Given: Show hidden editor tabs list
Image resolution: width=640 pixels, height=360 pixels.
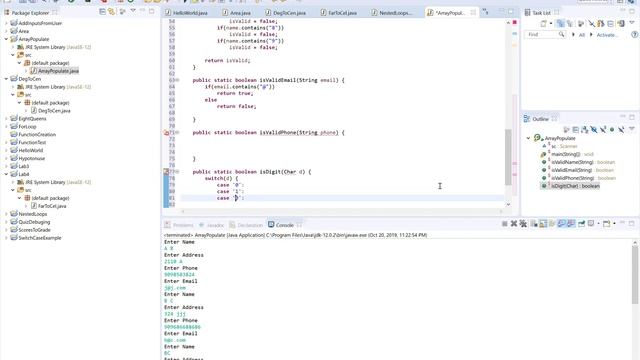Looking at the screenshot, I should coord(486,13).
